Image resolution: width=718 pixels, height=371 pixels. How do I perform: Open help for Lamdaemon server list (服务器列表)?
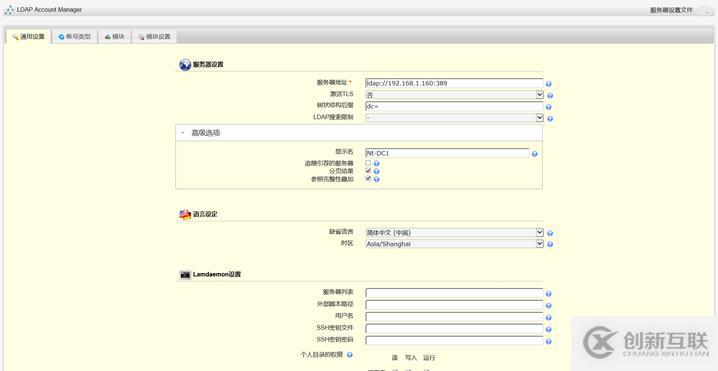[x=549, y=294]
